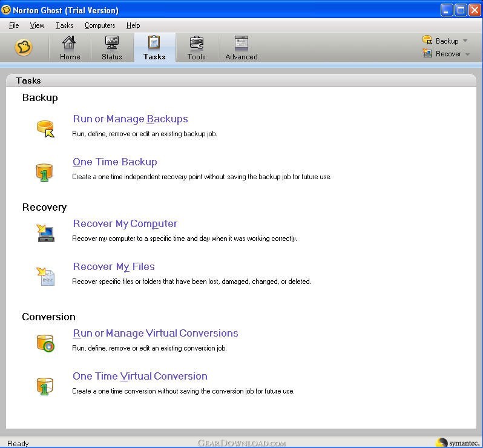Open the Computers menu
This screenshot has height=448, width=483.
pos(100,25)
